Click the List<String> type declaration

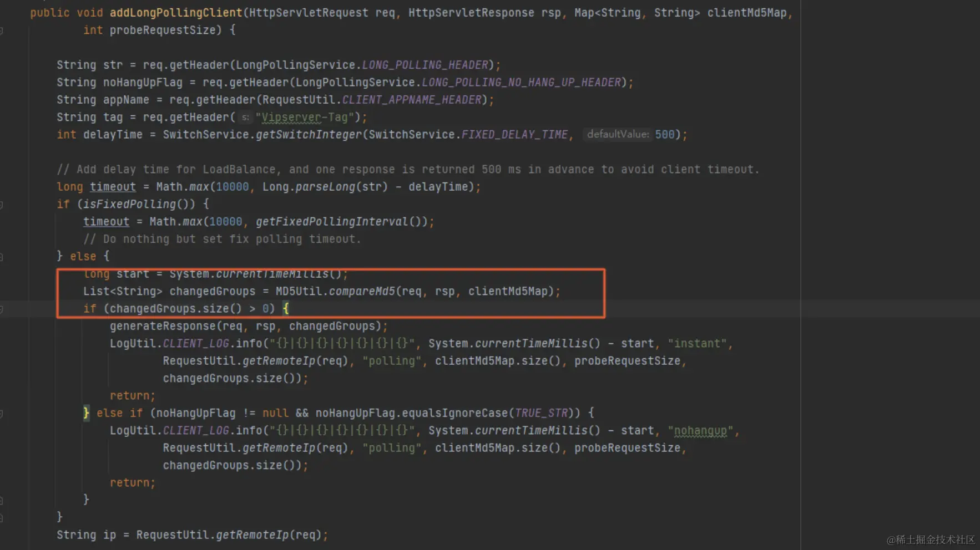(123, 292)
